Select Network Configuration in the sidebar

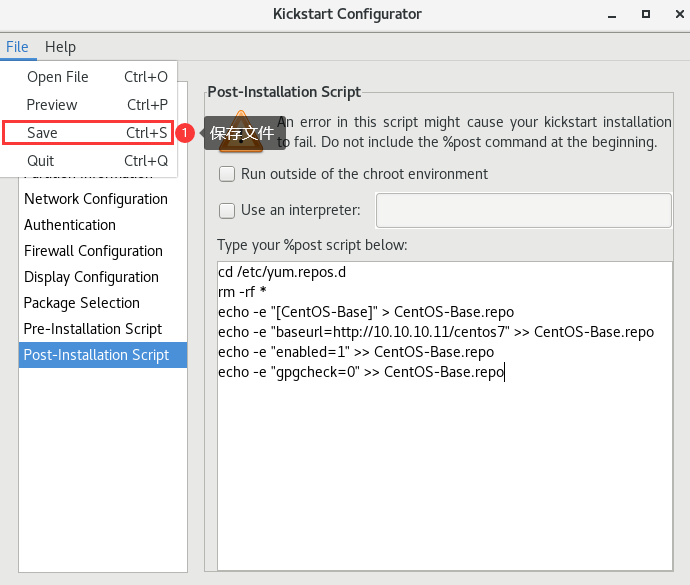[103, 199]
